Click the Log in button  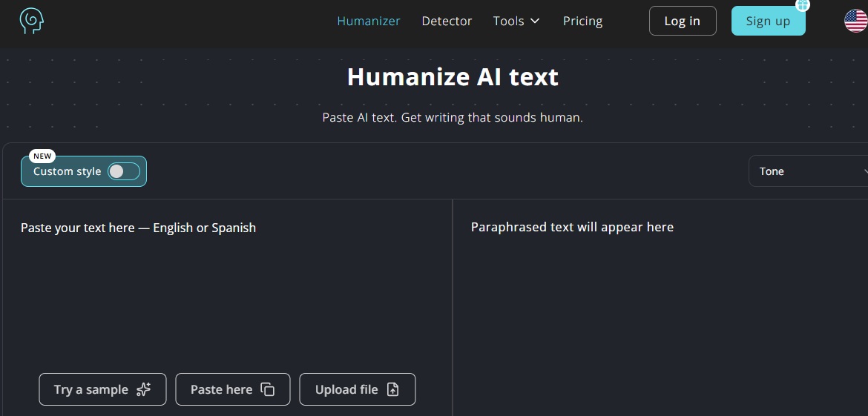tap(683, 21)
